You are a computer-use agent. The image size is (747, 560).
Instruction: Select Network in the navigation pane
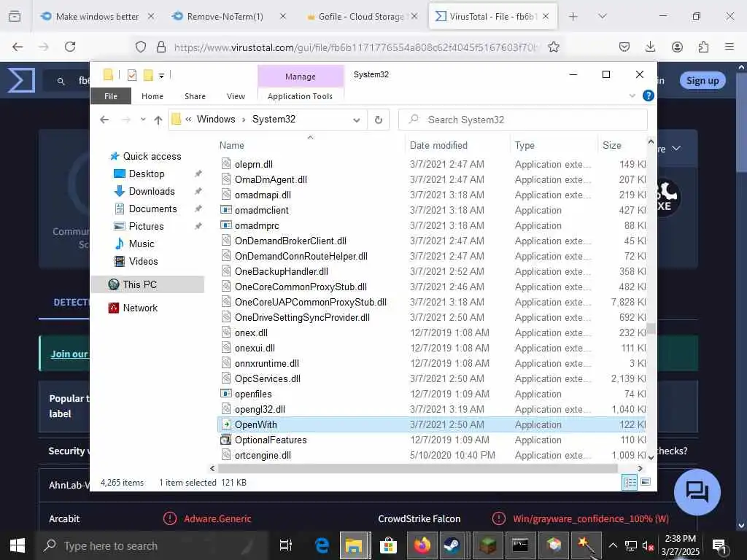(140, 308)
